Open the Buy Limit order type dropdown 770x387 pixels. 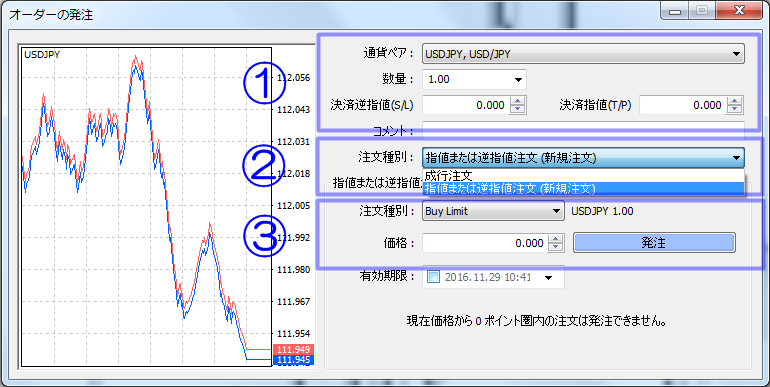pyautogui.click(x=493, y=211)
